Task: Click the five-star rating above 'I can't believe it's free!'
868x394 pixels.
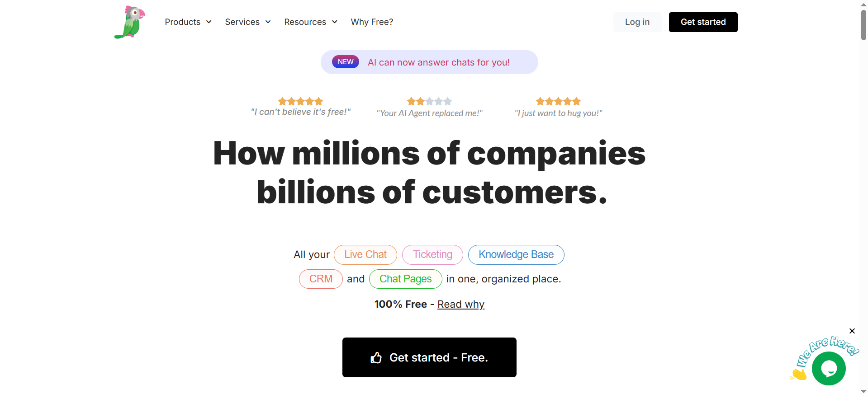Action: 300,101
